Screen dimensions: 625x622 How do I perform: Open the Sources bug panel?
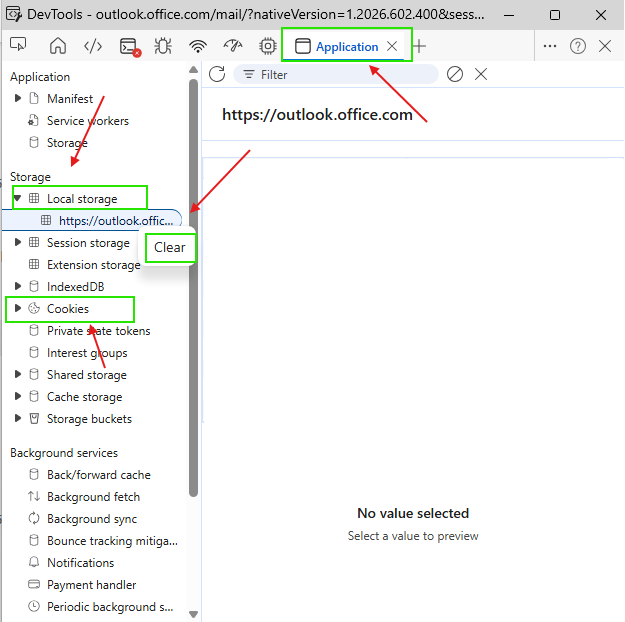coord(163,46)
